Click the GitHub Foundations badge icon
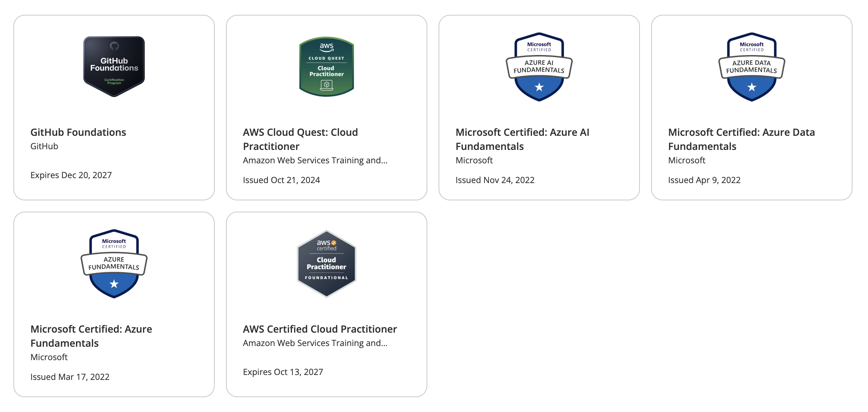Viewport: 868px width, 412px height. click(114, 66)
